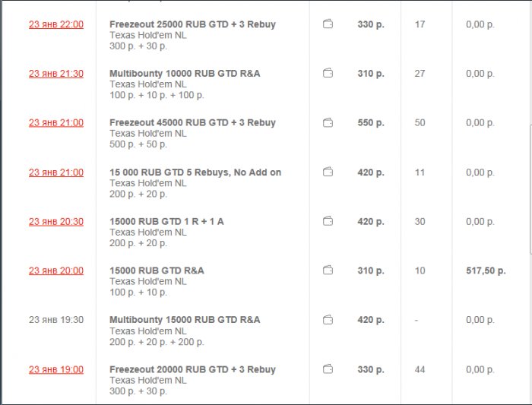Screen dimensions: 532x405
Task: Click wallet icon for Multibounty 15000 RUB tournament
Action: (x=328, y=320)
